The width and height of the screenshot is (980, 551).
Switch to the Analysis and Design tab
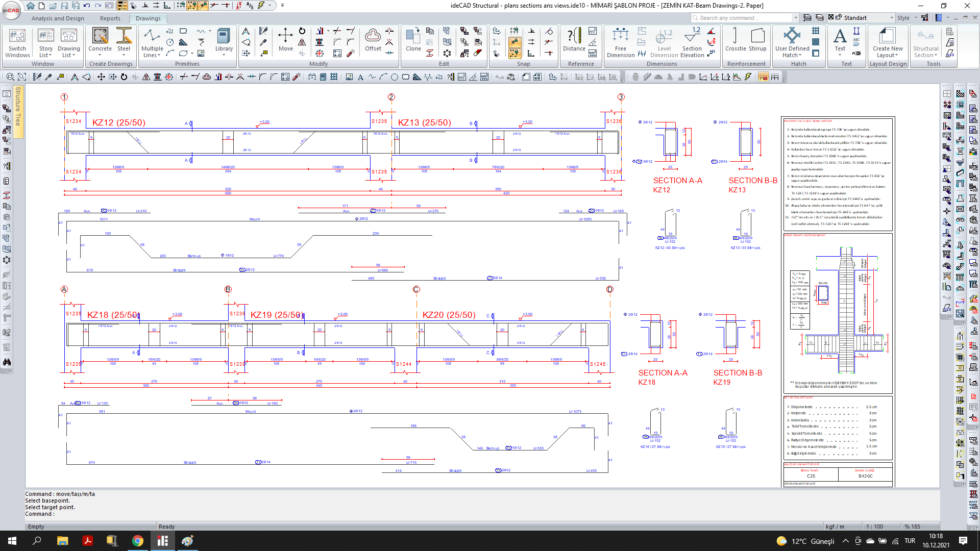57,17
